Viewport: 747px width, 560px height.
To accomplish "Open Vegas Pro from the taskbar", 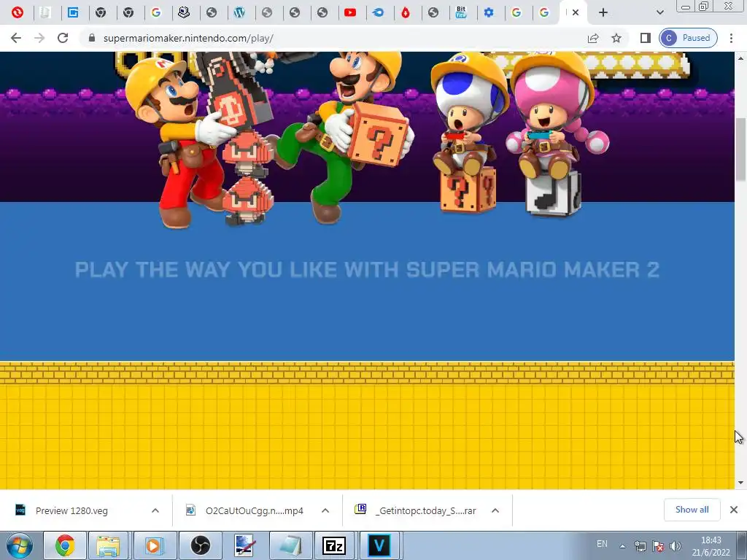I will tap(379, 545).
